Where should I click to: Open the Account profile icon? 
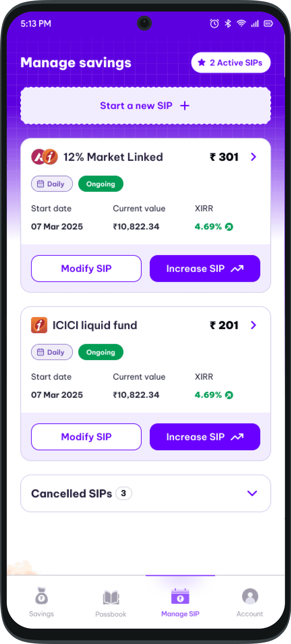(x=250, y=597)
